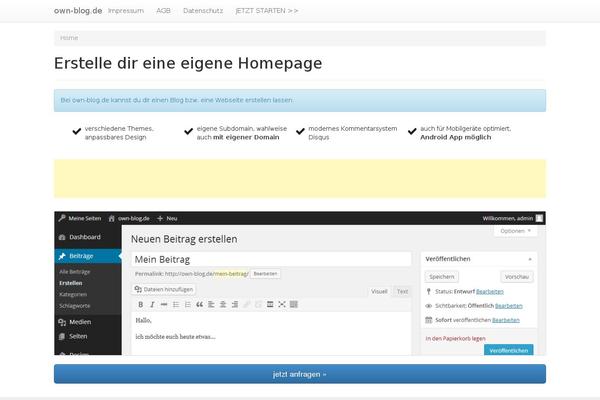
Task: Click into the post content editor area
Action: coord(271,333)
